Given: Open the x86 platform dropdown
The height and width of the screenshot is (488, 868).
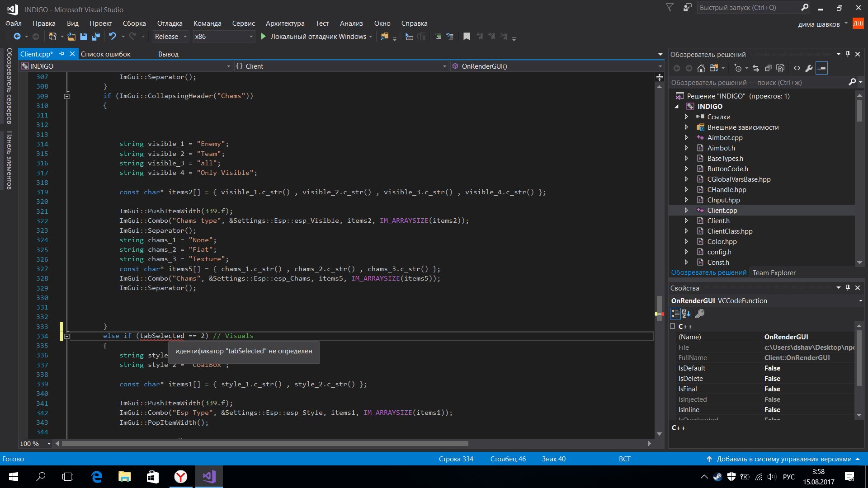Looking at the screenshot, I should [x=224, y=37].
